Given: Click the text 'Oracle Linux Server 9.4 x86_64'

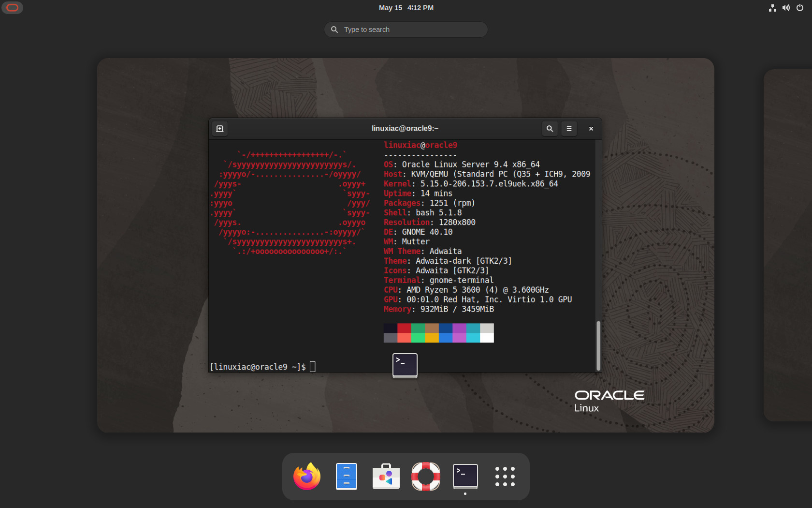Looking at the screenshot, I should tap(471, 164).
